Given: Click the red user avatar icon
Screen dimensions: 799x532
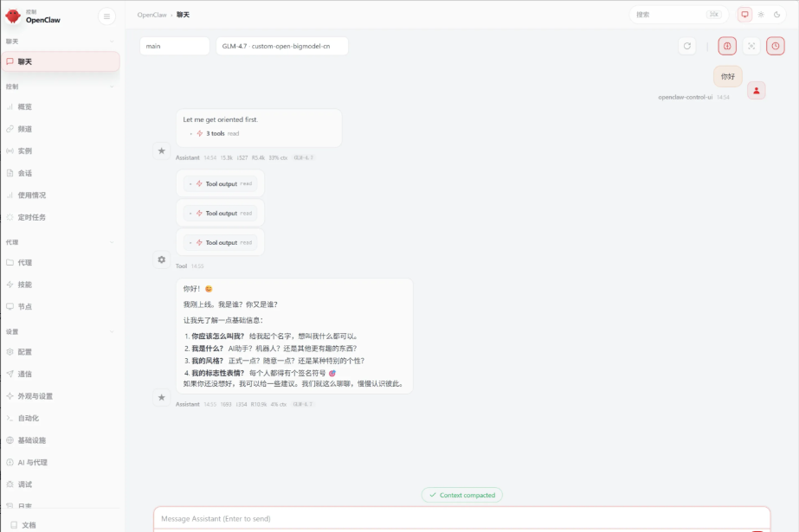Looking at the screenshot, I should [x=757, y=90].
